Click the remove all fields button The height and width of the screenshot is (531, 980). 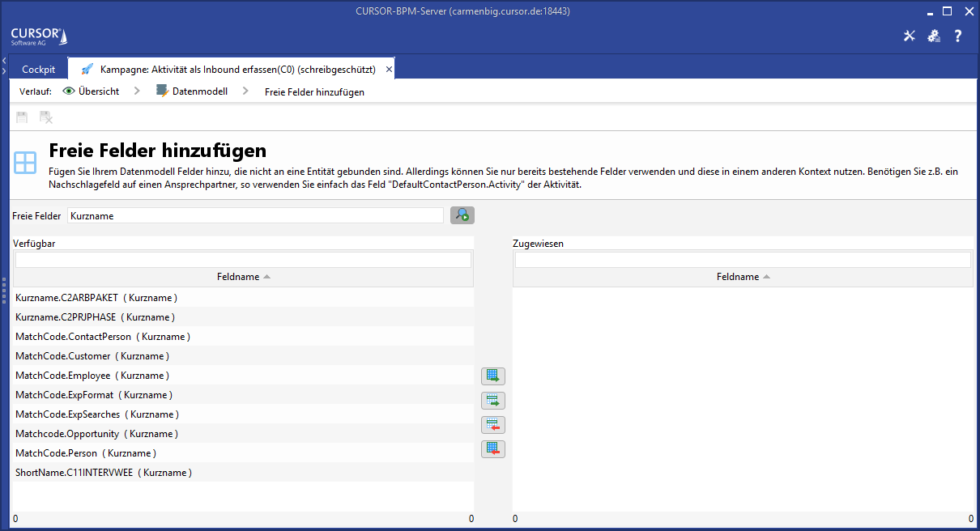pos(492,448)
